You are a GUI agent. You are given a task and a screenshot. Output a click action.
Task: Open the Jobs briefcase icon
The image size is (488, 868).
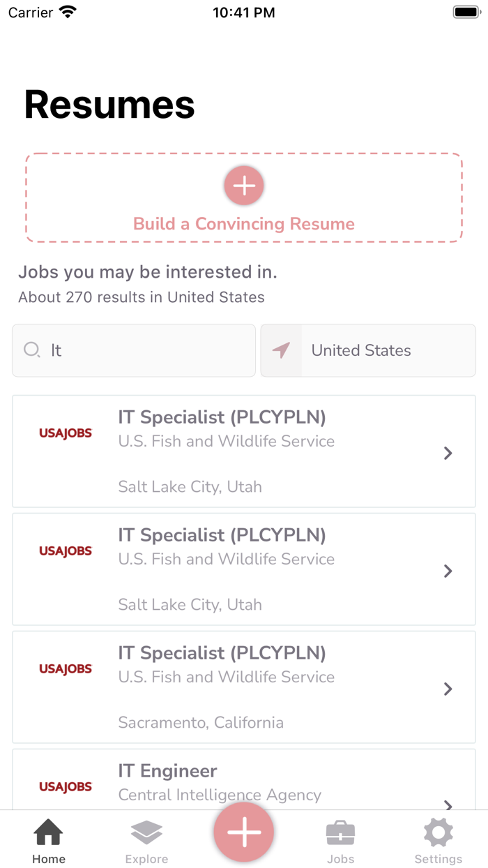341,832
